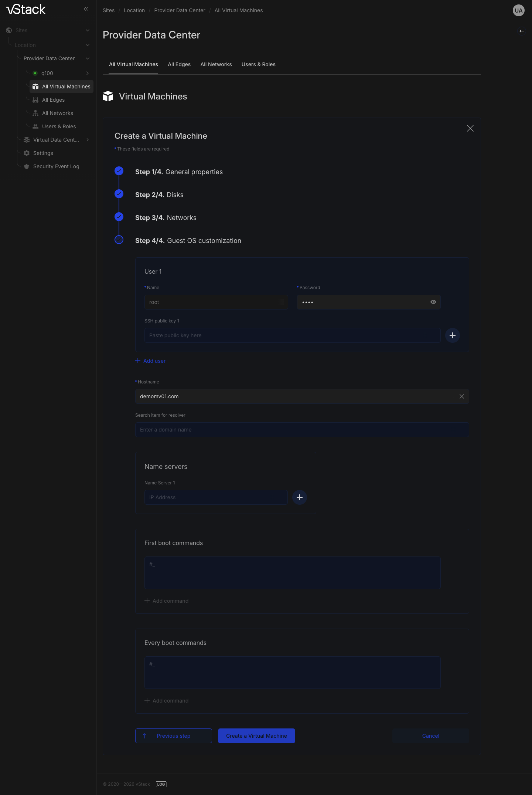
Task: Click the Virtual Data Center stack icon
Action: point(27,140)
